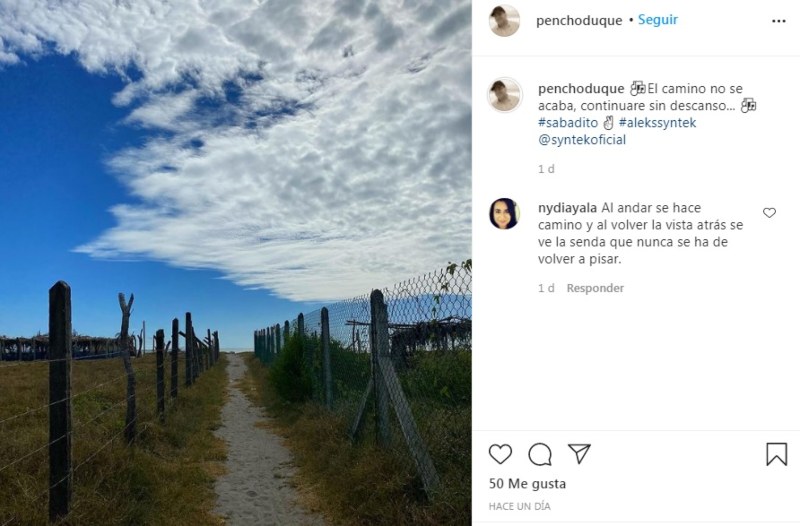Screen dimensions: 800x526
Task: Click the sky and path photo
Action: click(236, 263)
